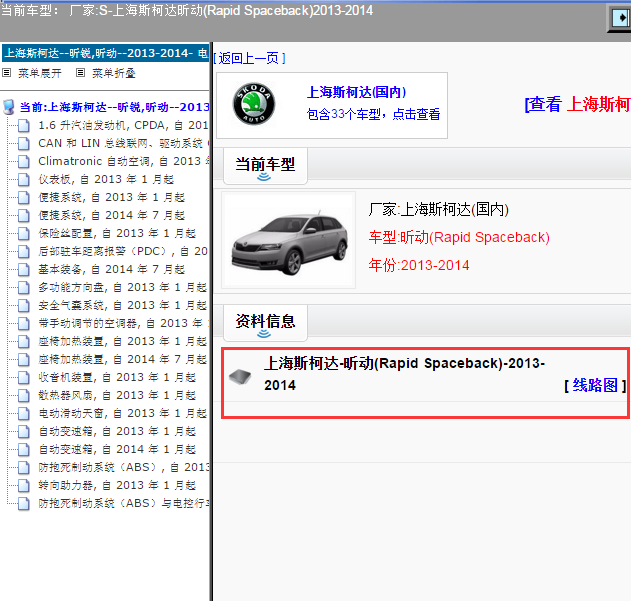This screenshot has height=601, width=631.
Task: Collapse all menus with 菜单折叠
Action: tap(114, 73)
